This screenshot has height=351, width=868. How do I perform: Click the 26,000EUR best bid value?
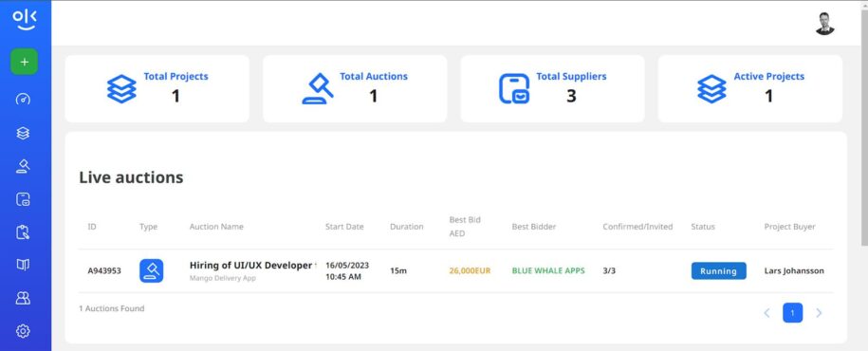pos(470,270)
